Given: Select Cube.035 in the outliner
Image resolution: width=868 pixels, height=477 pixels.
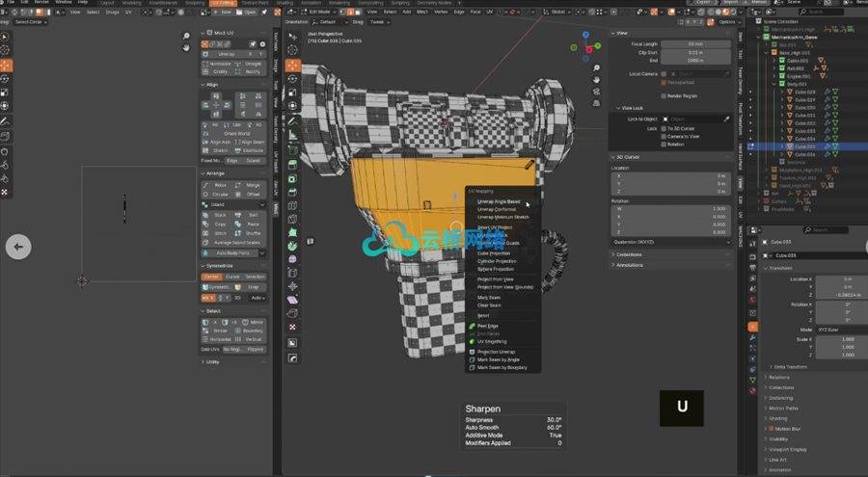Looking at the screenshot, I should point(802,146).
